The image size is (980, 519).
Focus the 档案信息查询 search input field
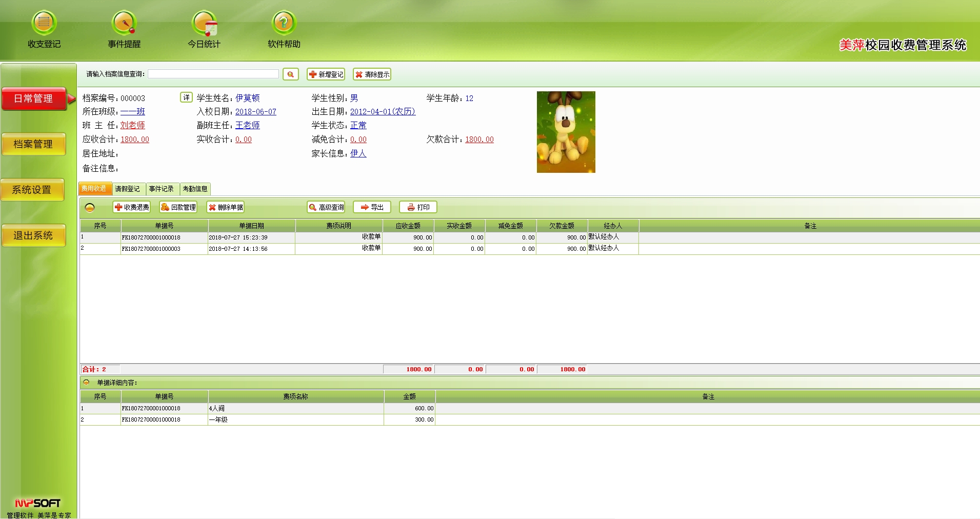point(213,74)
